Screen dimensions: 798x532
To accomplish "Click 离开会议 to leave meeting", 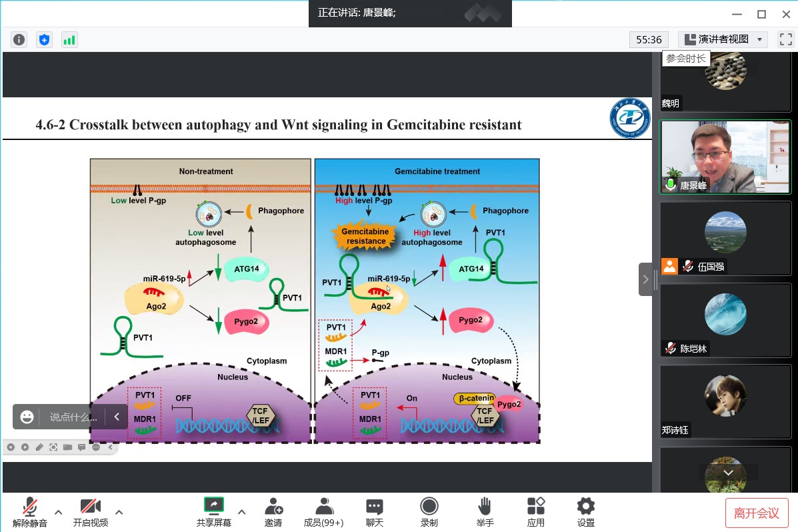I will [756, 513].
